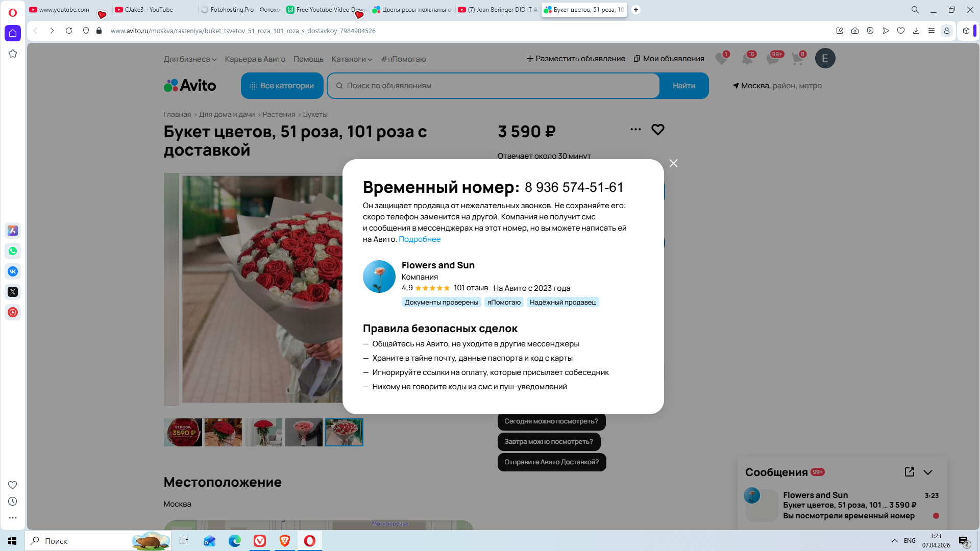Open messages widget in new window
The height and width of the screenshot is (551, 980).
pos(909,472)
